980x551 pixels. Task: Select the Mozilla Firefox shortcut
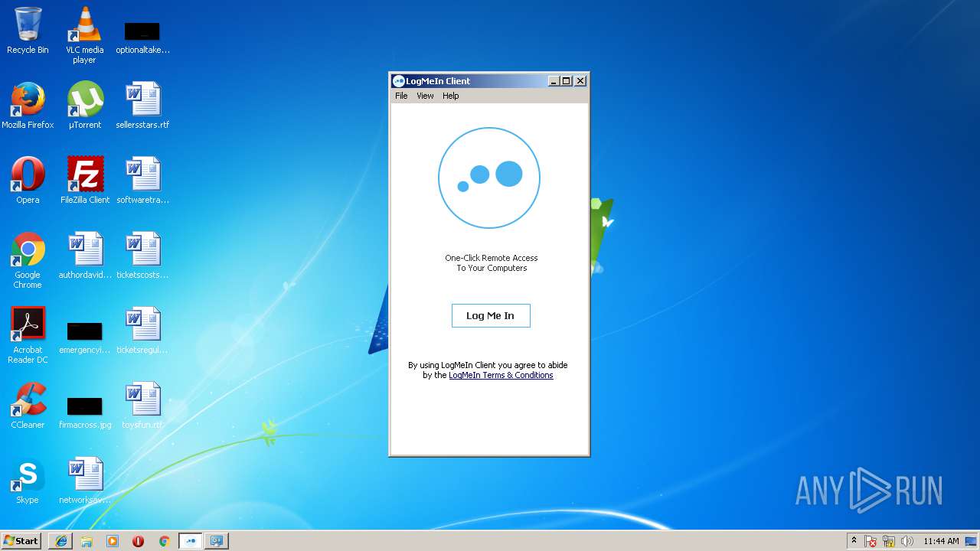pos(28,106)
